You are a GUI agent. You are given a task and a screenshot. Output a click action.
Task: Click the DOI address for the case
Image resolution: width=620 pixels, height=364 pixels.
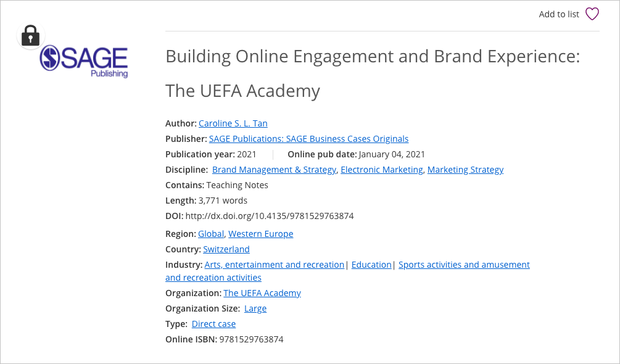[270, 215]
